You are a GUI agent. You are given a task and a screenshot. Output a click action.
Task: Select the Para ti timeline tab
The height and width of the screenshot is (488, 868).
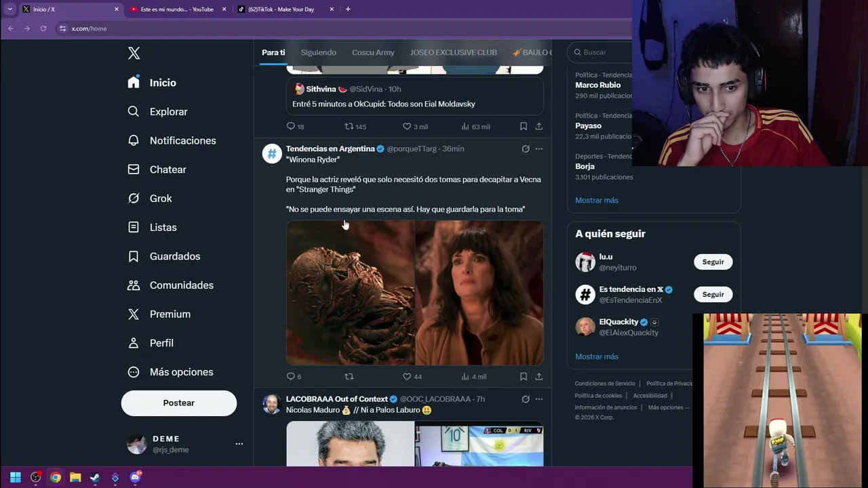click(273, 52)
